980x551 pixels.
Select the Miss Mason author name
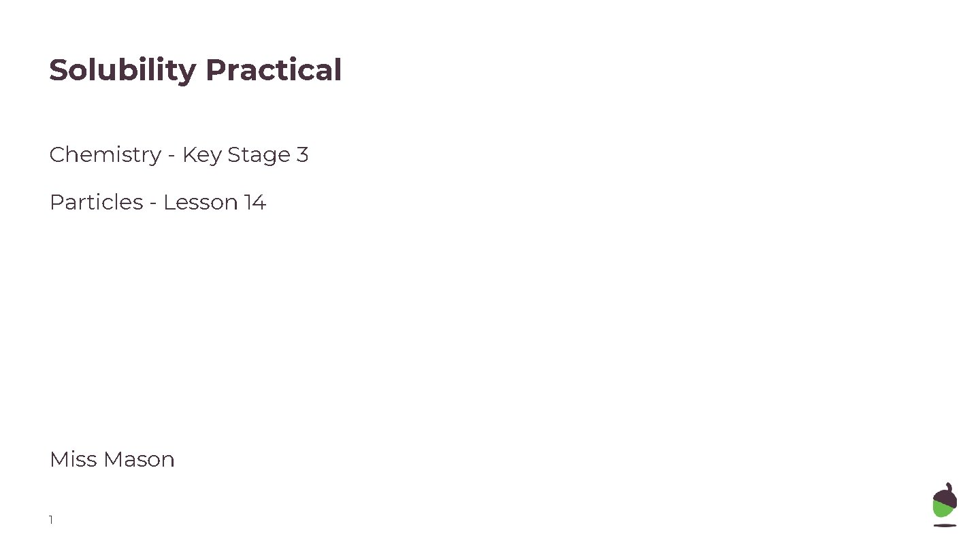click(112, 459)
